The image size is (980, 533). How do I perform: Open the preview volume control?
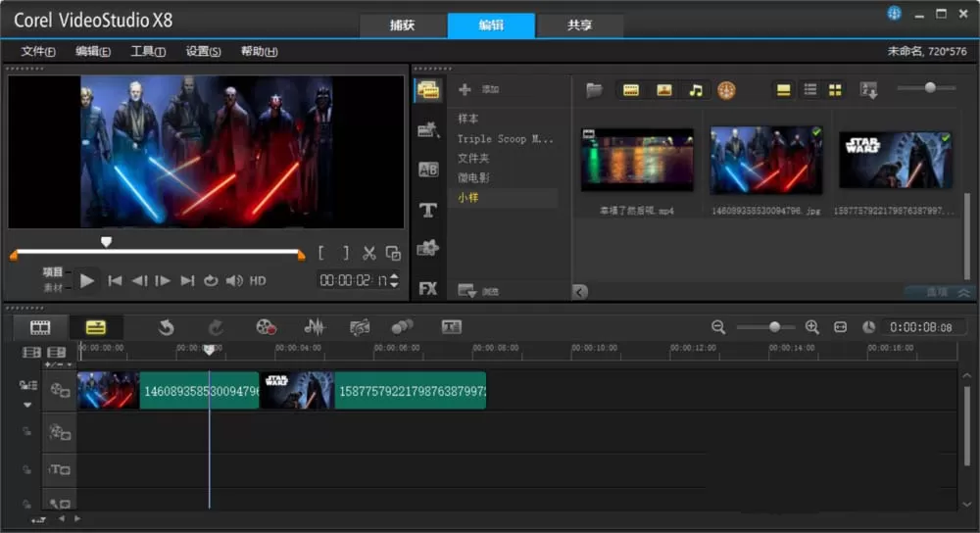pyautogui.click(x=234, y=280)
